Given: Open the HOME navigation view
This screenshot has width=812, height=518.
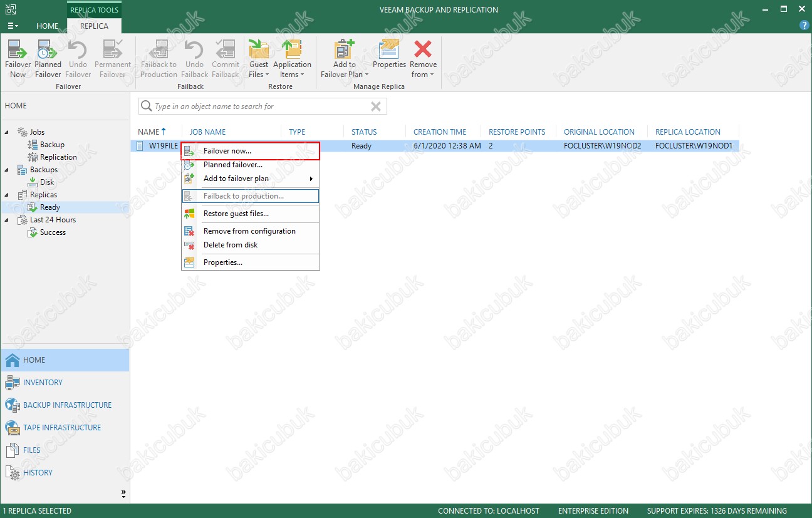Looking at the screenshot, I should (x=65, y=360).
